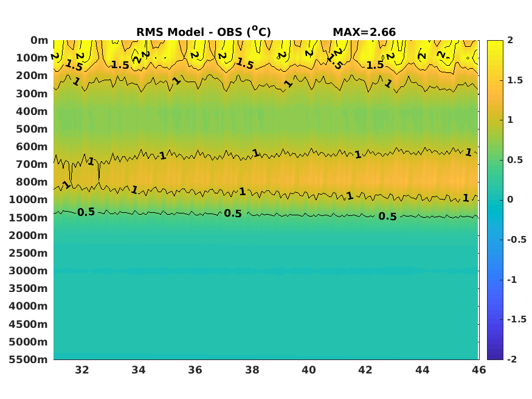Select the '36' x-axis tick label
Viewport: 532px width, 399px height.
pyautogui.click(x=195, y=370)
